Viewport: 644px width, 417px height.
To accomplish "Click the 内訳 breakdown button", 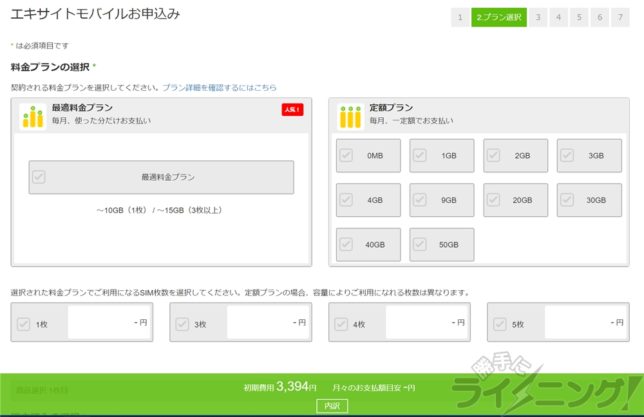I will 332,406.
